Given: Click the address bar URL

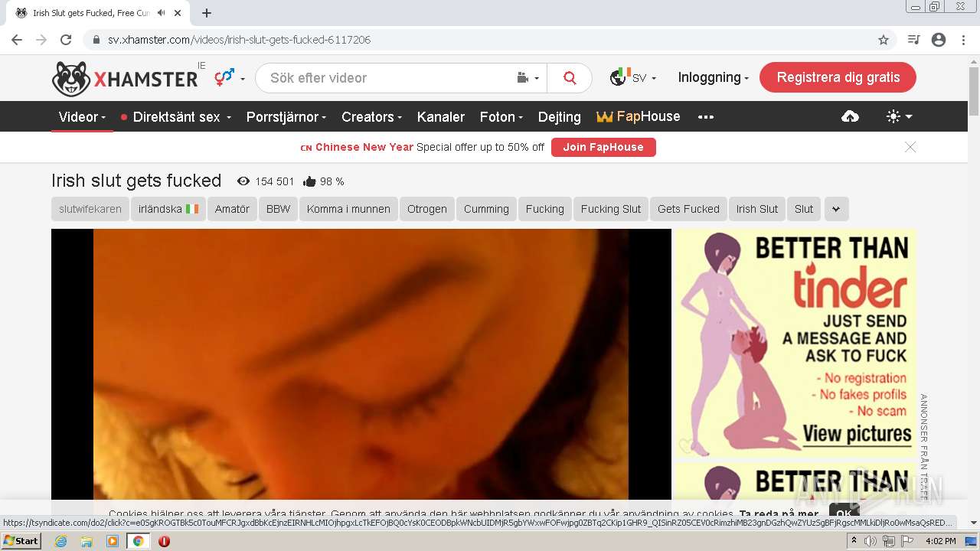Looking at the screenshot, I should point(239,40).
